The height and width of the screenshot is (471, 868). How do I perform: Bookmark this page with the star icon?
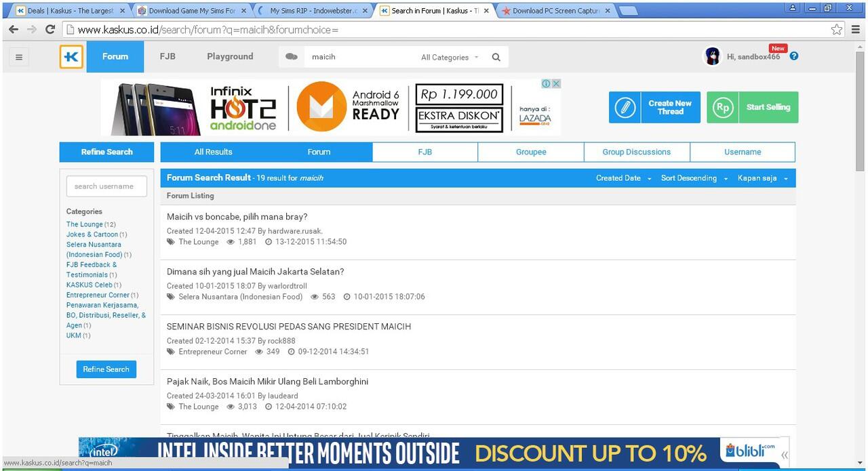[x=837, y=29]
